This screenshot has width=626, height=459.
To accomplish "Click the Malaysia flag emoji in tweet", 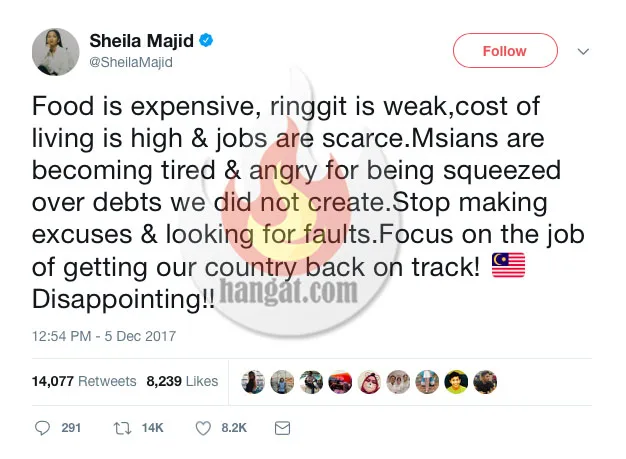I will [x=510, y=267].
